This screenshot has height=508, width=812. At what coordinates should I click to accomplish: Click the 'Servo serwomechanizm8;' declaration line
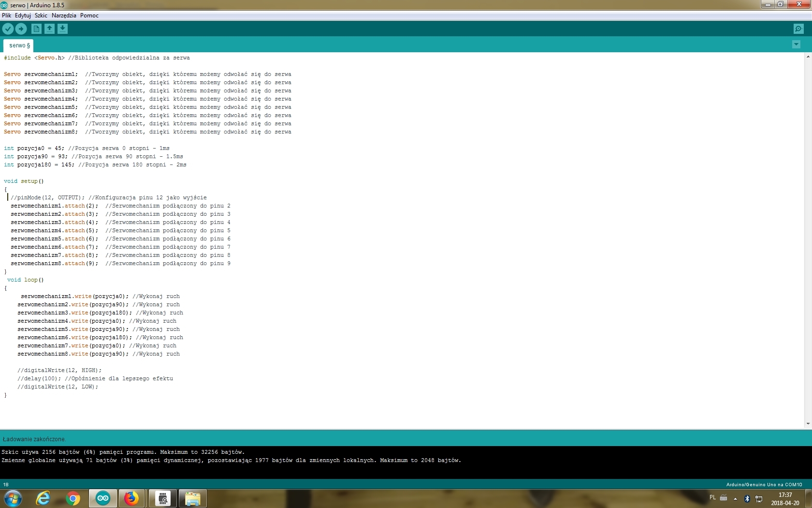[147, 132]
